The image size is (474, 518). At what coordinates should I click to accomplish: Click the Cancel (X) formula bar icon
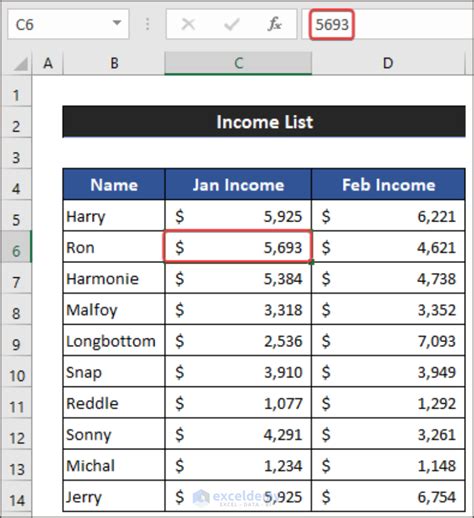point(188,24)
